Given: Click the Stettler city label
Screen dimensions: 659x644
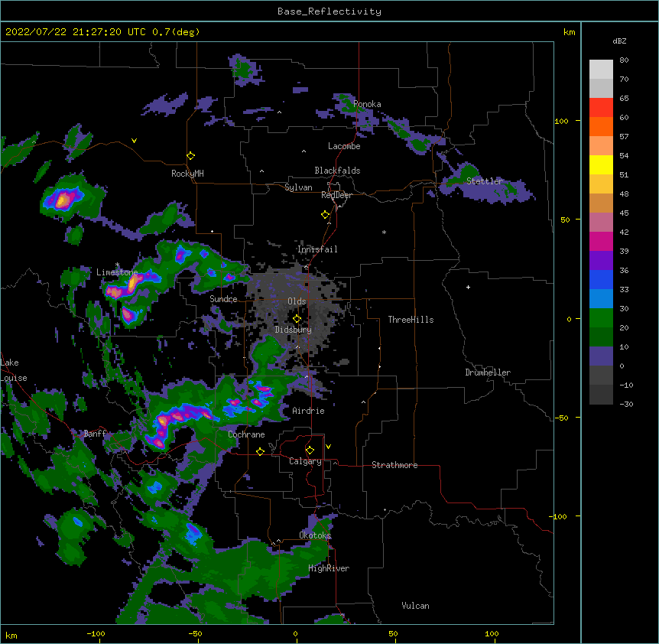Looking at the screenshot, I should [x=485, y=181].
